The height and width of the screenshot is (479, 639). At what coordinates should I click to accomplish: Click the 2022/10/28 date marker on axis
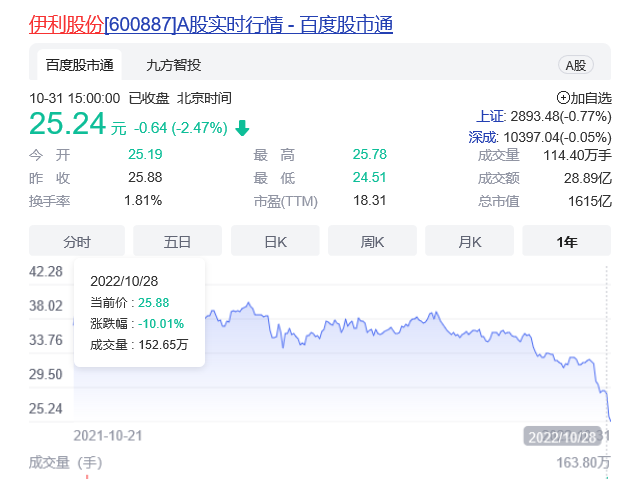coord(562,437)
